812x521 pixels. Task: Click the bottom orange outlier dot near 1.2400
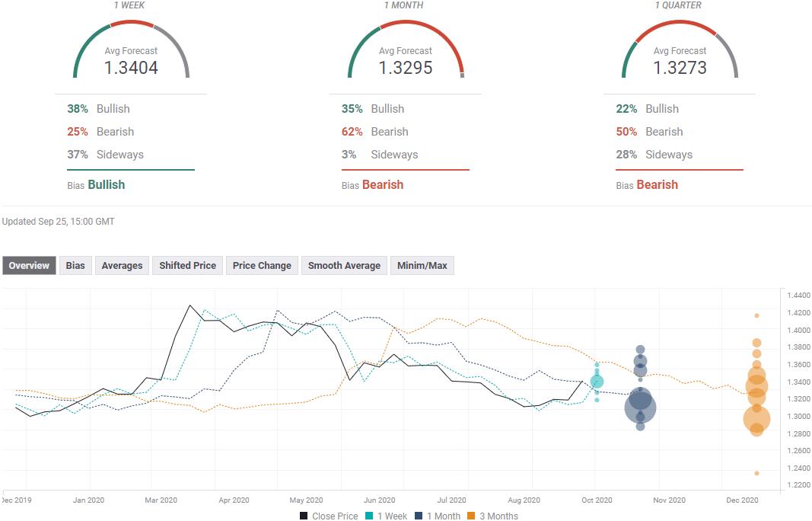756,473
